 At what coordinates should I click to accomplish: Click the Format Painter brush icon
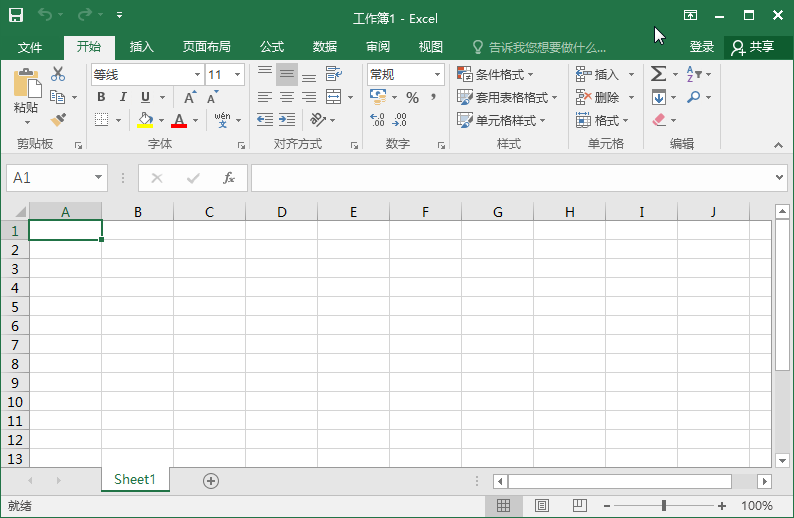[x=58, y=120]
